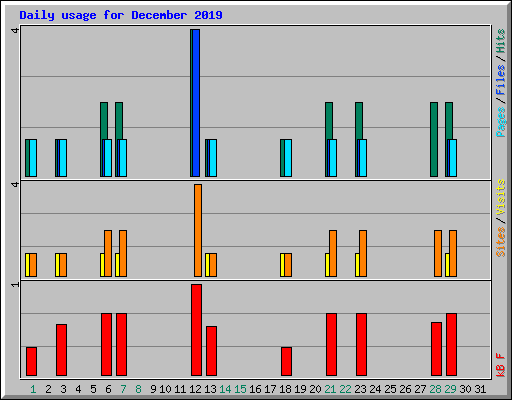Viewport: 512px width, 400px height.
Task: Select day label "31" on the x-axis
Action: coord(480,389)
